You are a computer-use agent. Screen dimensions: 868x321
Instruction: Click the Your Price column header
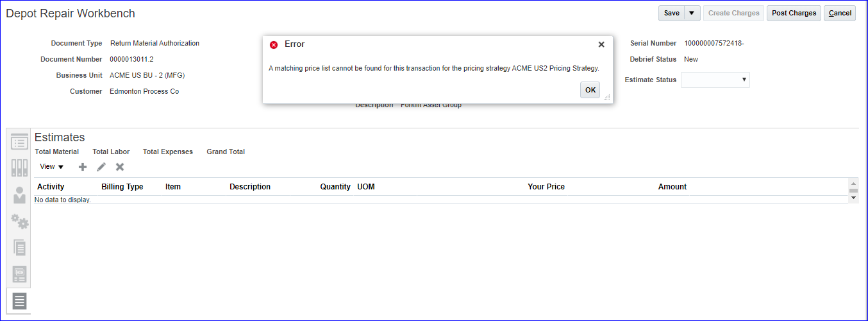tap(546, 187)
